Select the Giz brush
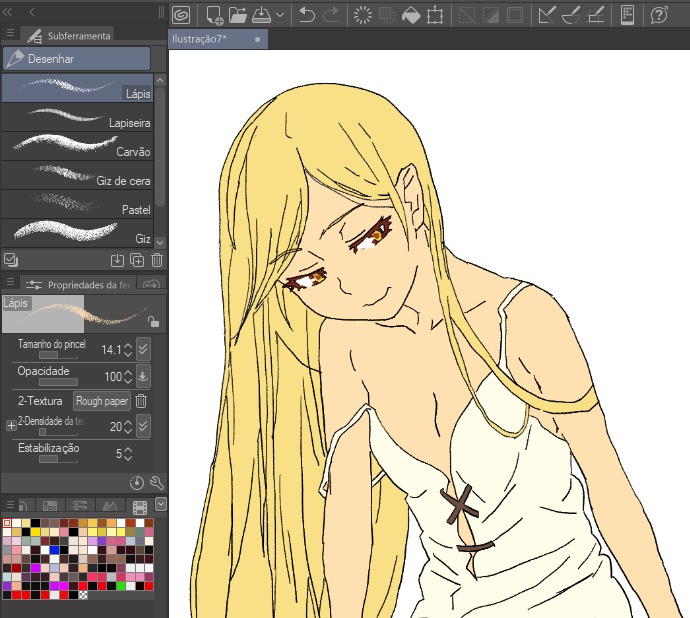The width and height of the screenshot is (690, 618). point(77,233)
